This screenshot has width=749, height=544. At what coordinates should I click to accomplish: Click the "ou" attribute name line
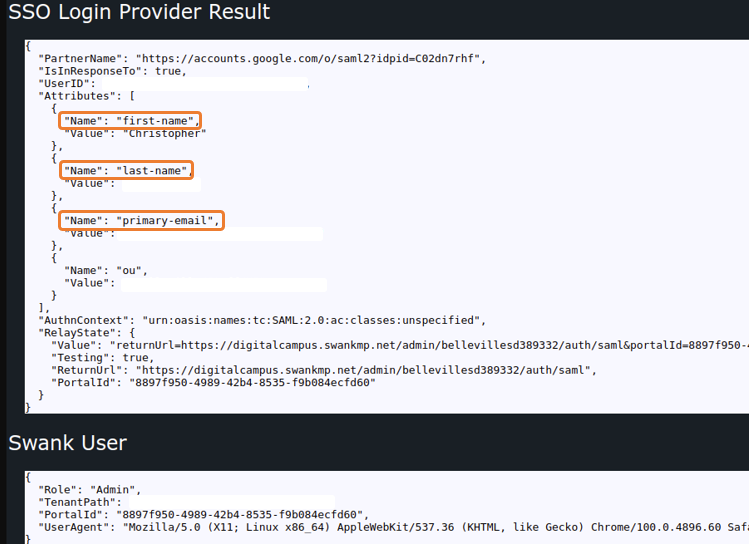tap(105, 270)
